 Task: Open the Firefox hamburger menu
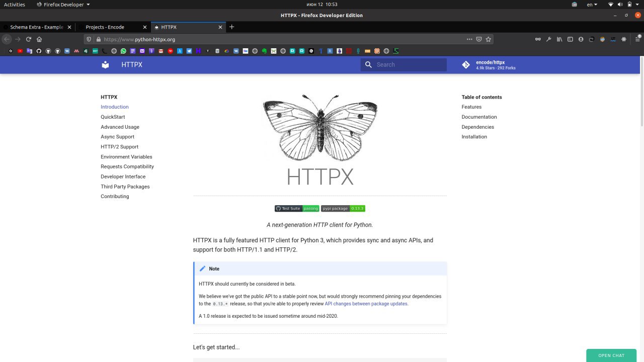pos(637,39)
